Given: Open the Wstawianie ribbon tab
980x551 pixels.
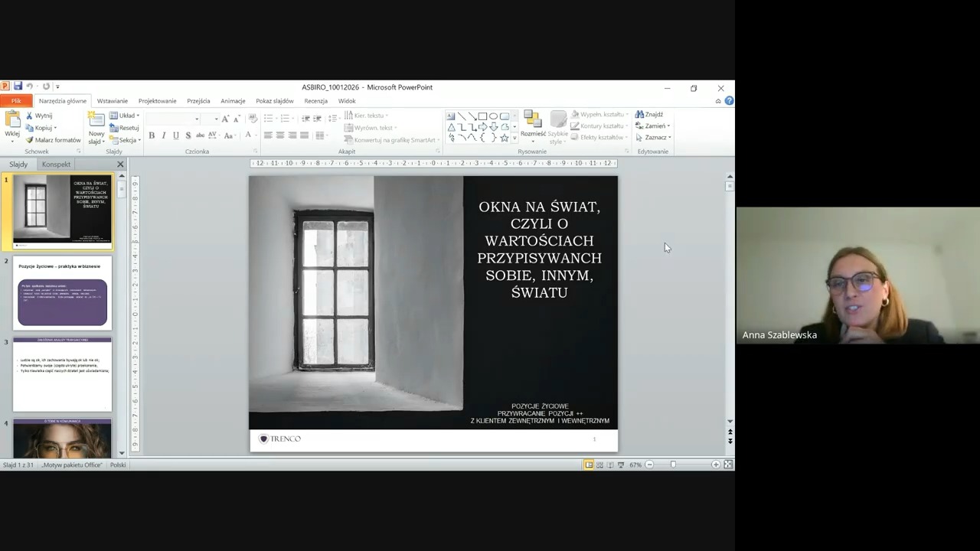Looking at the screenshot, I should [x=113, y=101].
